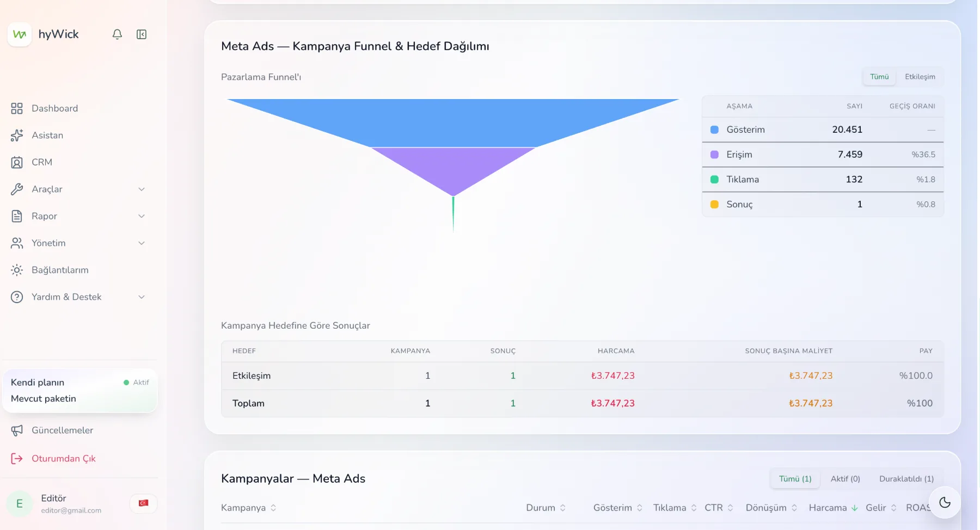Click the Asistan sparkle icon
Screen dimensions: 980x530
17,135
